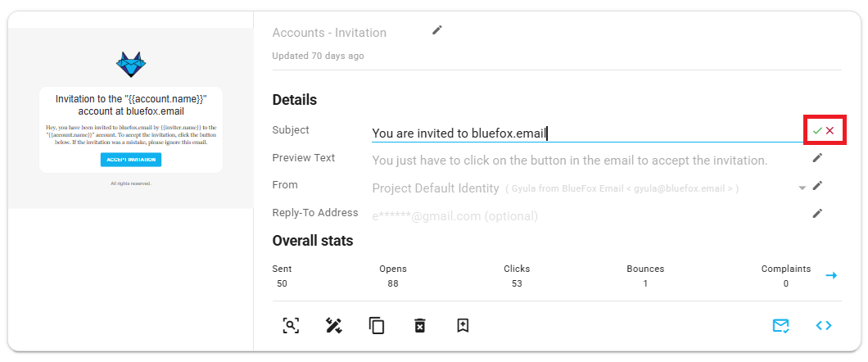Click the Bounces value 1
Screen dimensions: 868x362
pos(645,283)
